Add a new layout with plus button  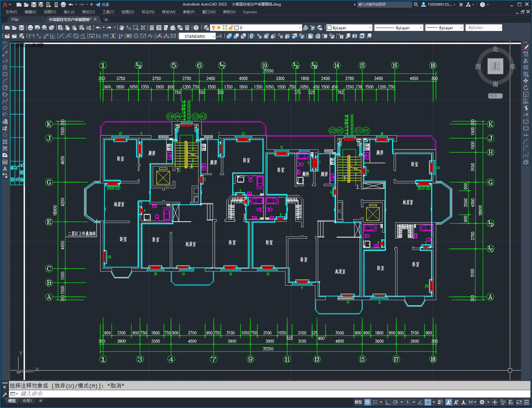pyautogui.click(x=40, y=401)
